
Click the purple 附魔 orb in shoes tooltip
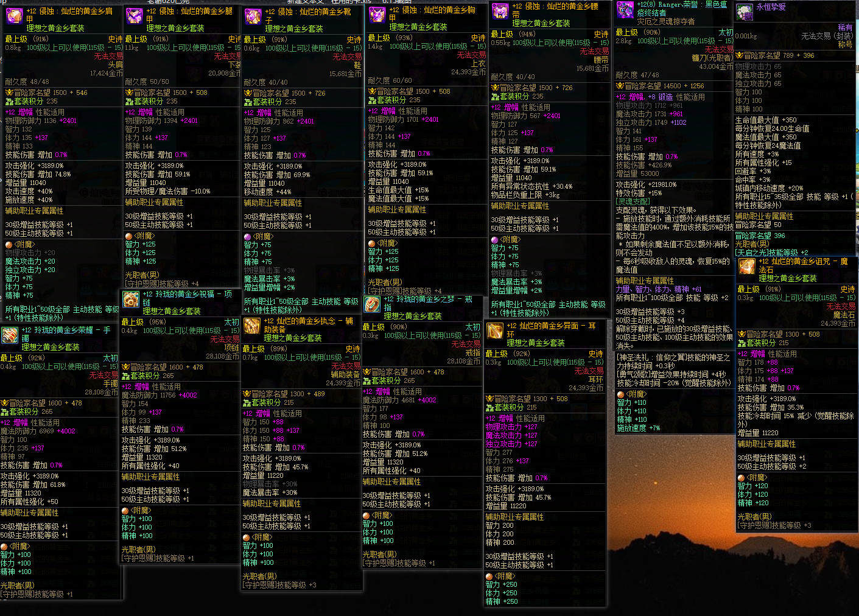[x=247, y=236]
